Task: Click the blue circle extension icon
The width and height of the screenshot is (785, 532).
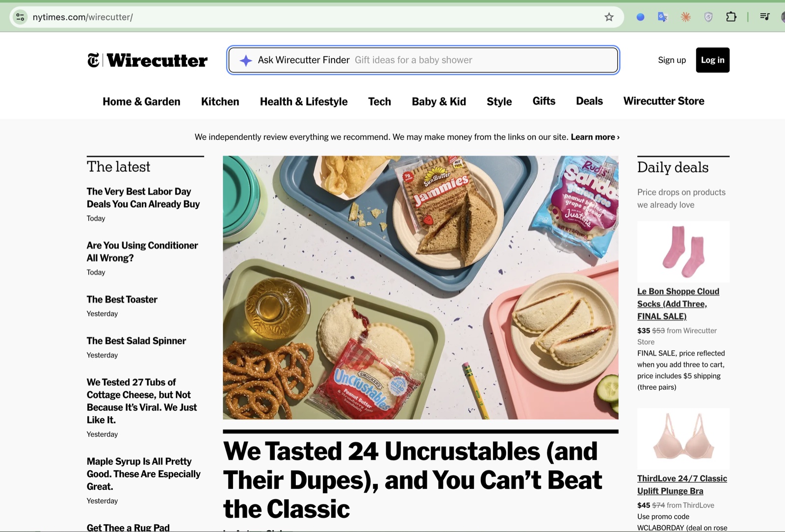Action: click(640, 17)
